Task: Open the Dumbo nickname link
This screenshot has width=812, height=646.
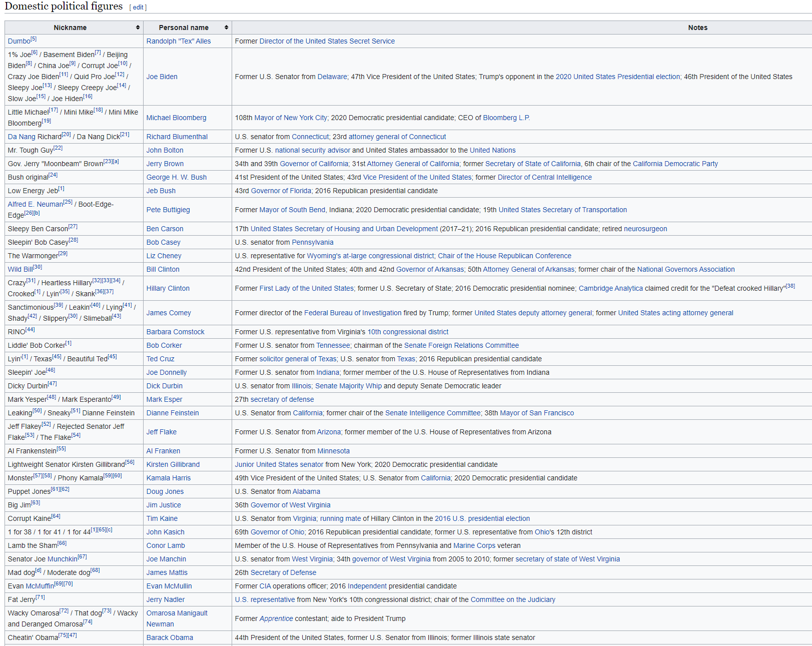Action: [19, 41]
